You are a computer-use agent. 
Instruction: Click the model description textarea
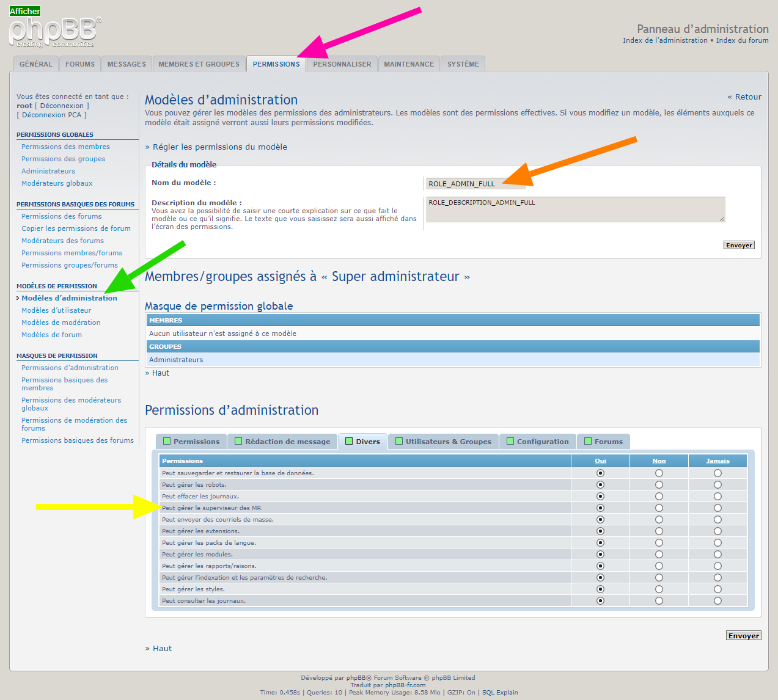click(575, 210)
